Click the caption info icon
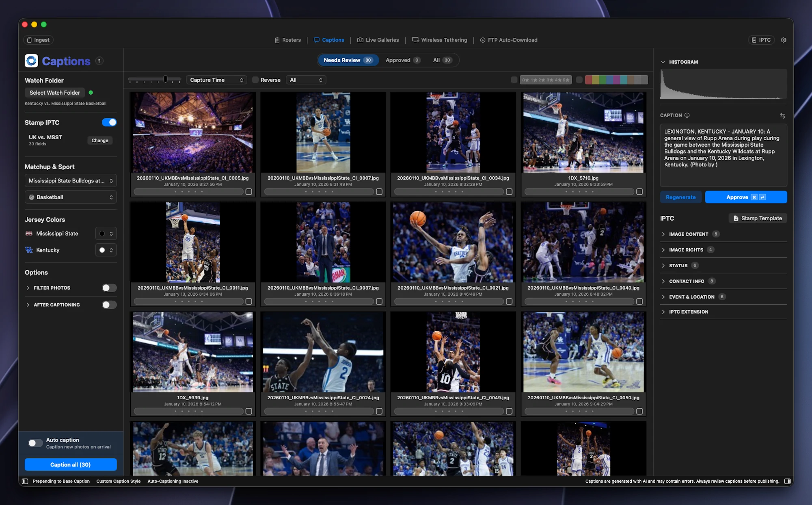The image size is (812, 505). (x=687, y=115)
